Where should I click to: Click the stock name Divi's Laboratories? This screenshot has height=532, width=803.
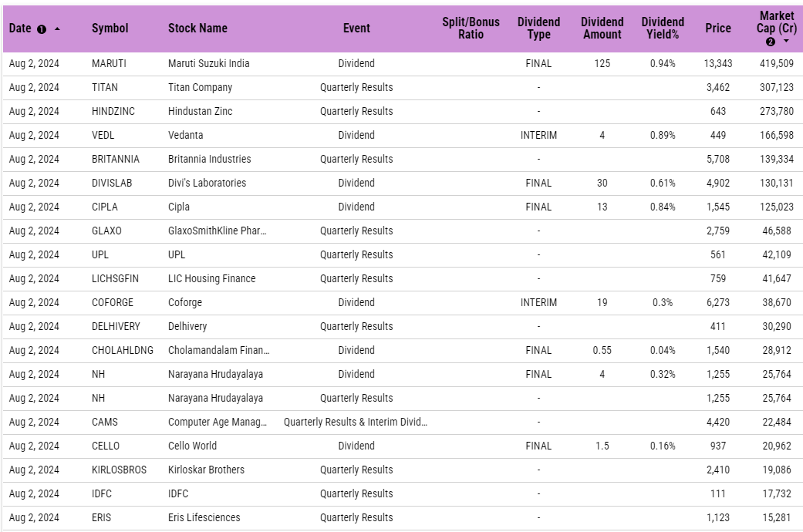[207, 183]
